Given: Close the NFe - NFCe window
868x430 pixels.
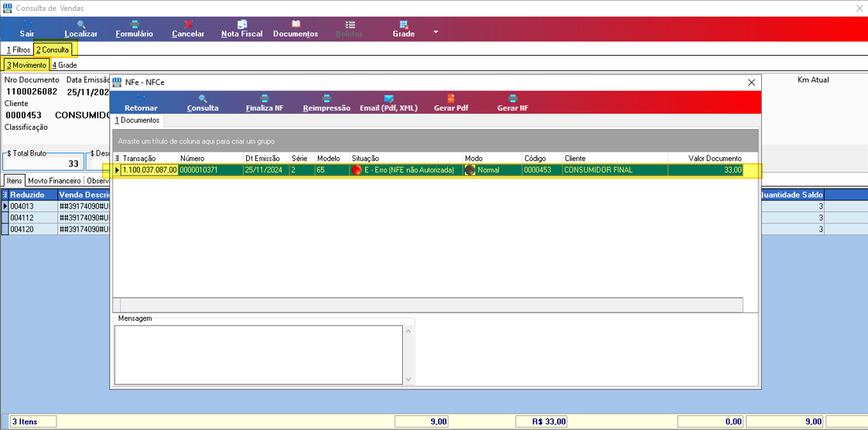Looking at the screenshot, I should (751, 83).
